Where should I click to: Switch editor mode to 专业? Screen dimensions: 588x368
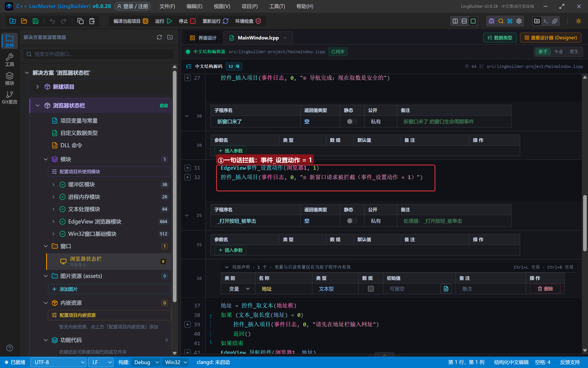(558, 52)
